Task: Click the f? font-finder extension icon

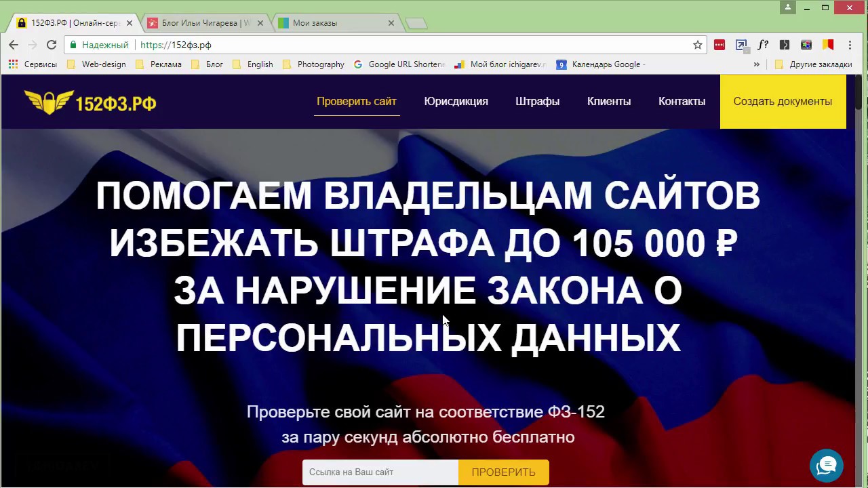Action: pos(763,45)
